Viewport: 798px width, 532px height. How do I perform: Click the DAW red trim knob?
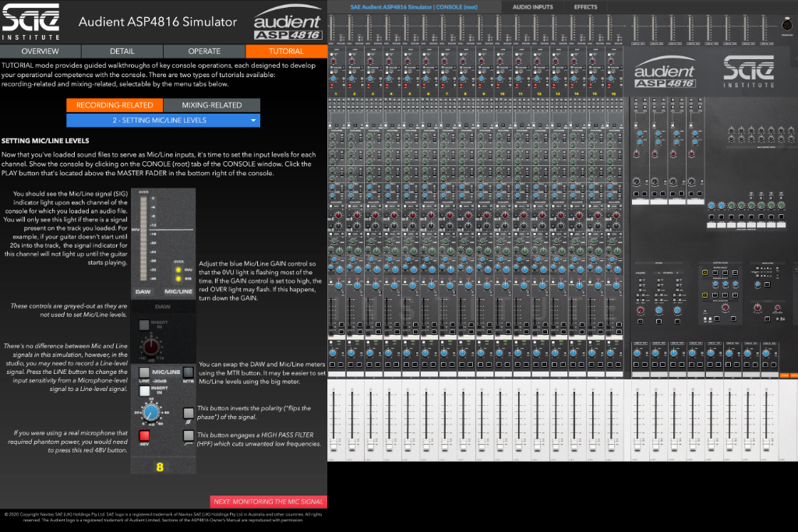tap(150, 344)
